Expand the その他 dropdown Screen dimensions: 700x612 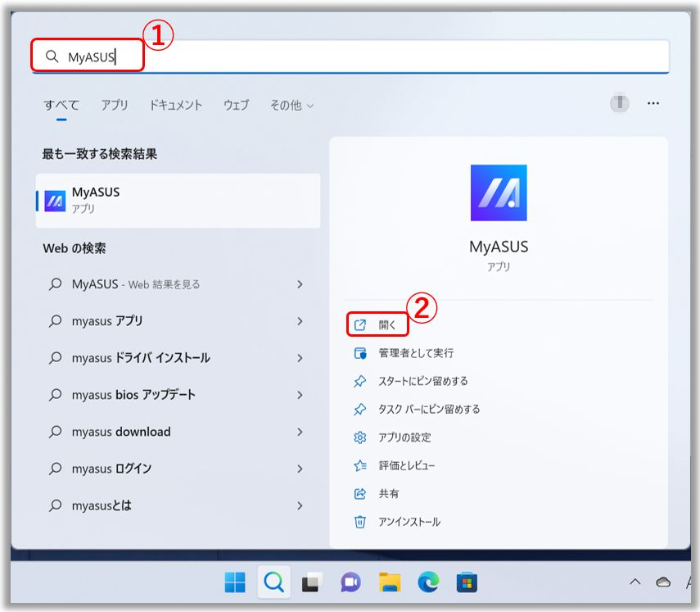pos(291,105)
